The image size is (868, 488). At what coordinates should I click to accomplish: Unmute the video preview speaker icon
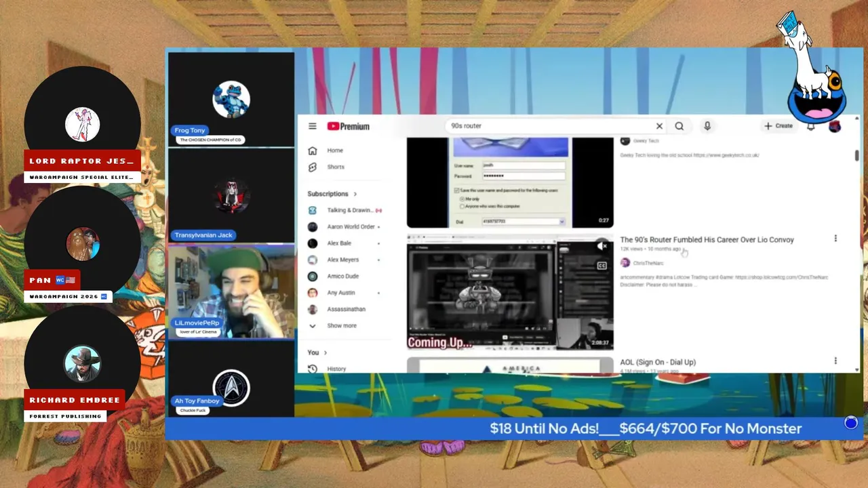pos(601,246)
